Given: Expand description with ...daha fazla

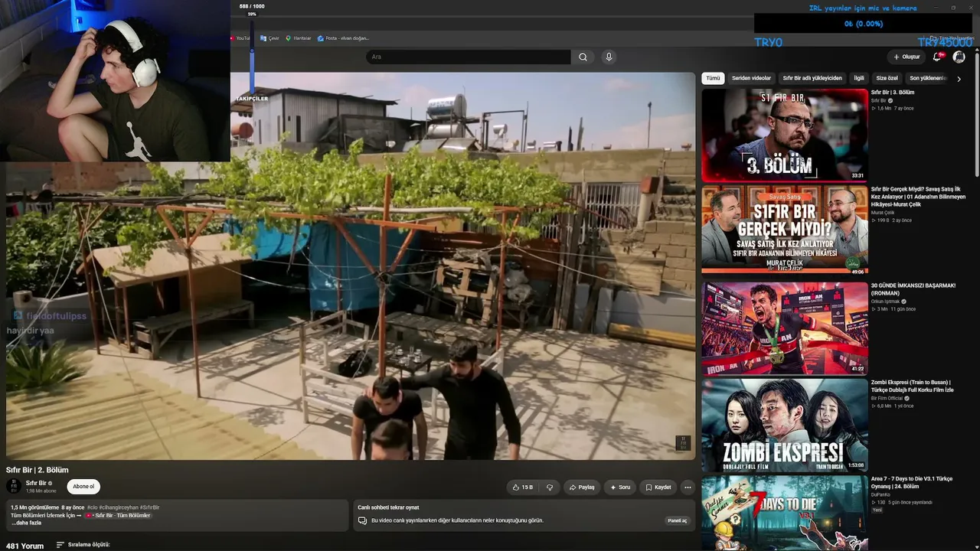Looking at the screenshot, I should pos(26,523).
